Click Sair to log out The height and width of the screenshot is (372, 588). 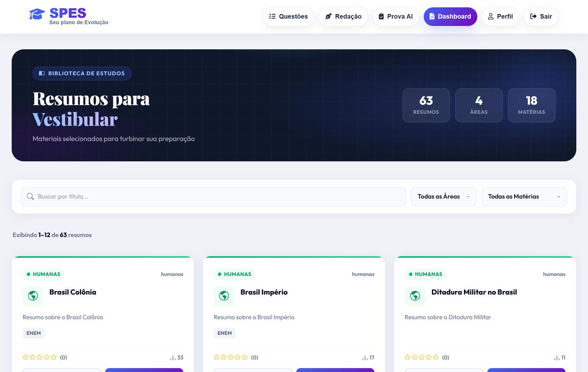coord(541,16)
